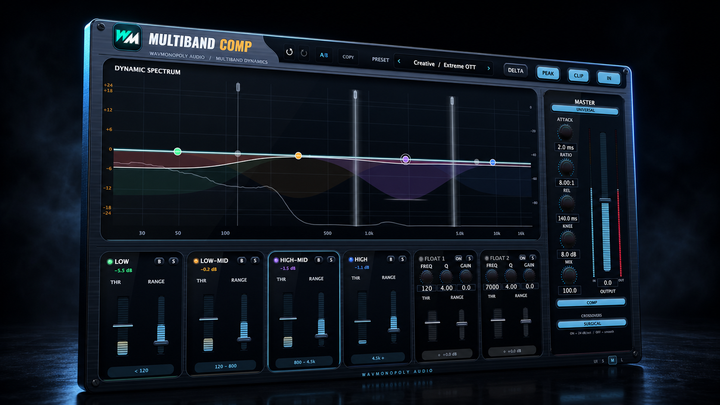Toggle FLOAT 1 ON switch
This screenshot has width=720, height=405.
point(458,258)
